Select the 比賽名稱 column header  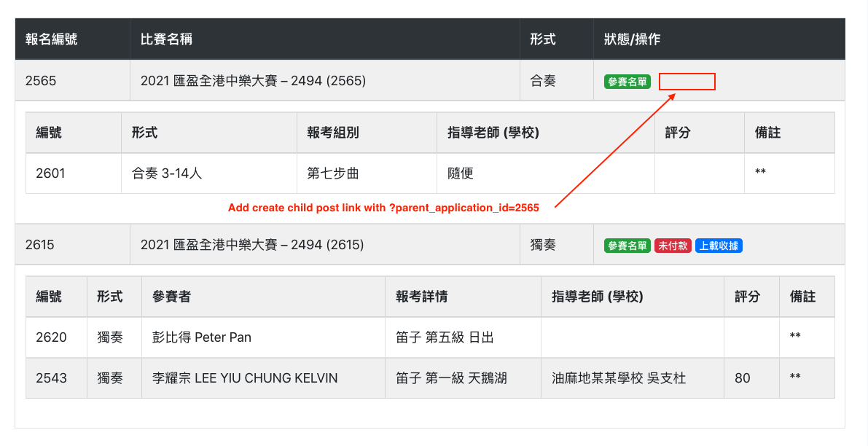[x=166, y=39]
